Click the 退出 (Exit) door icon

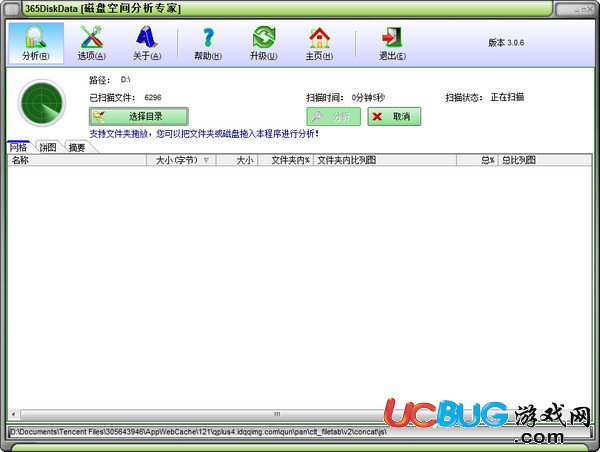pos(392,43)
